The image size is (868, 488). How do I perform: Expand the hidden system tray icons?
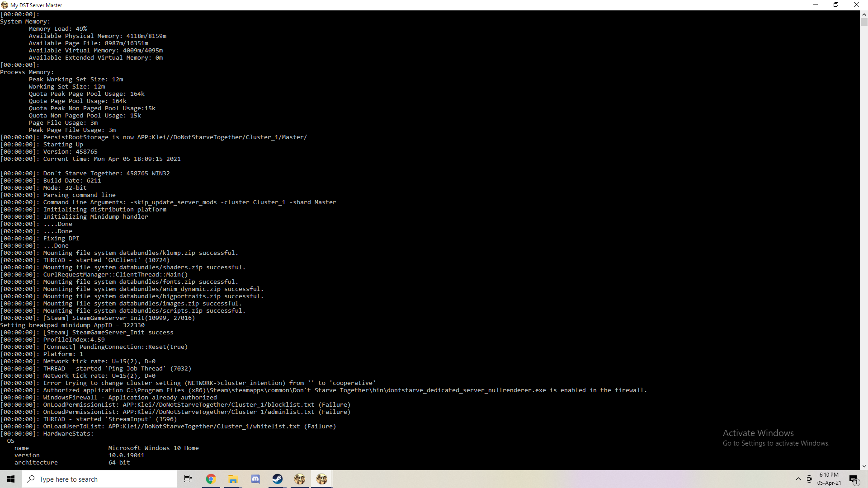pyautogui.click(x=798, y=479)
